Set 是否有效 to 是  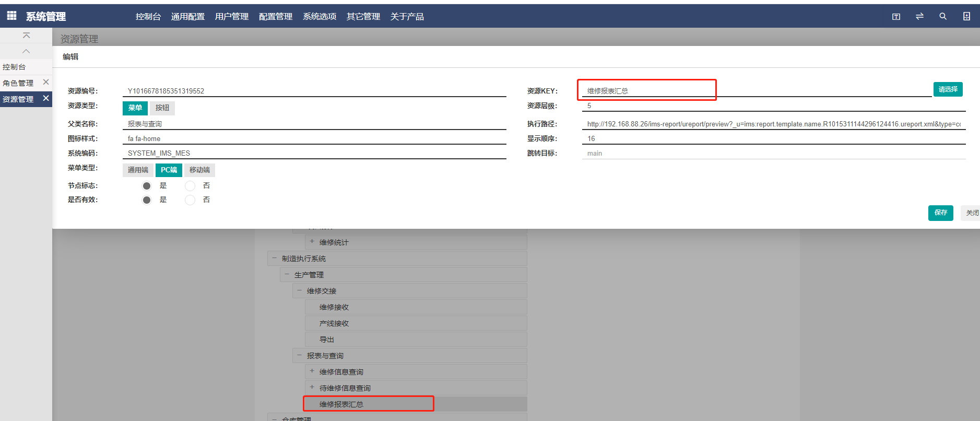pos(147,200)
